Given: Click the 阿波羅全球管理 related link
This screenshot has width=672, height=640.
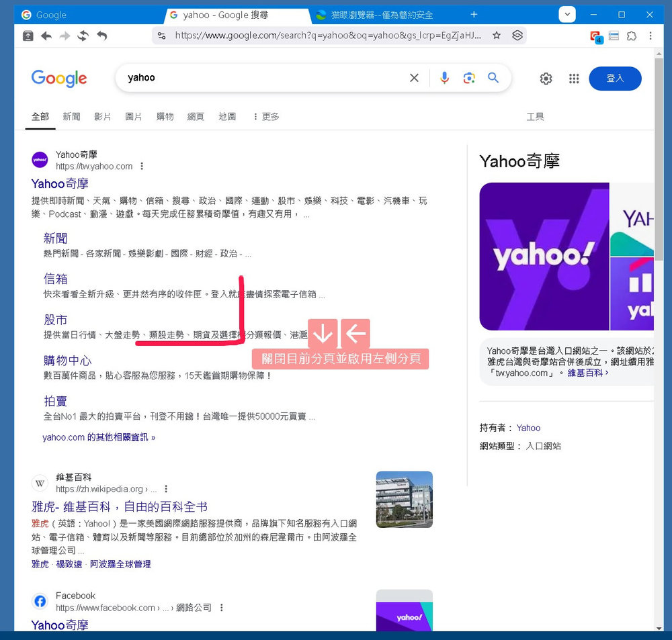Looking at the screenshot, I should [120, 564].
